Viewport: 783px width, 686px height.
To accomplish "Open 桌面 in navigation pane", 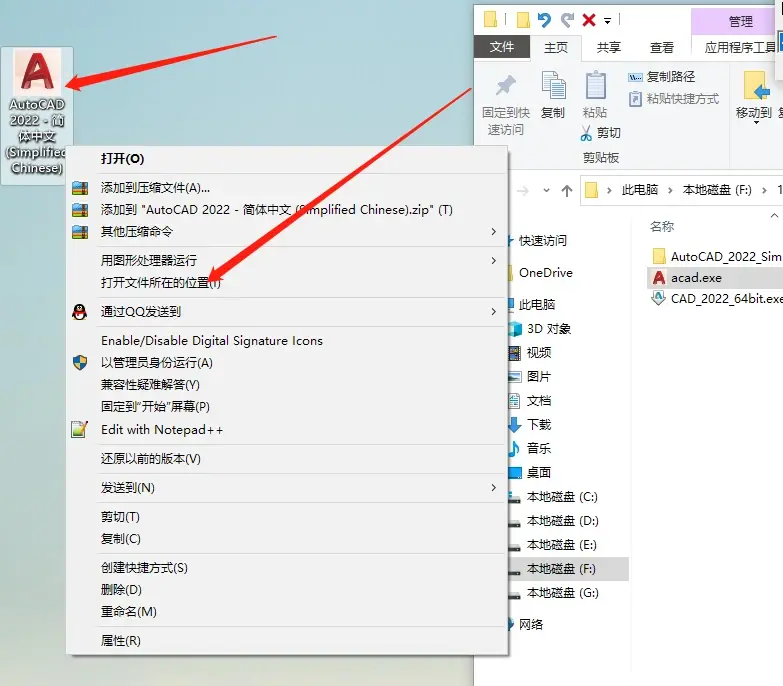I will pyautogui.click(x=538, y=472).
